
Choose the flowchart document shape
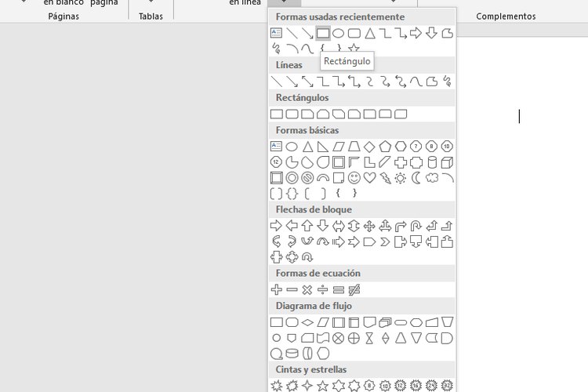point(369,322)
